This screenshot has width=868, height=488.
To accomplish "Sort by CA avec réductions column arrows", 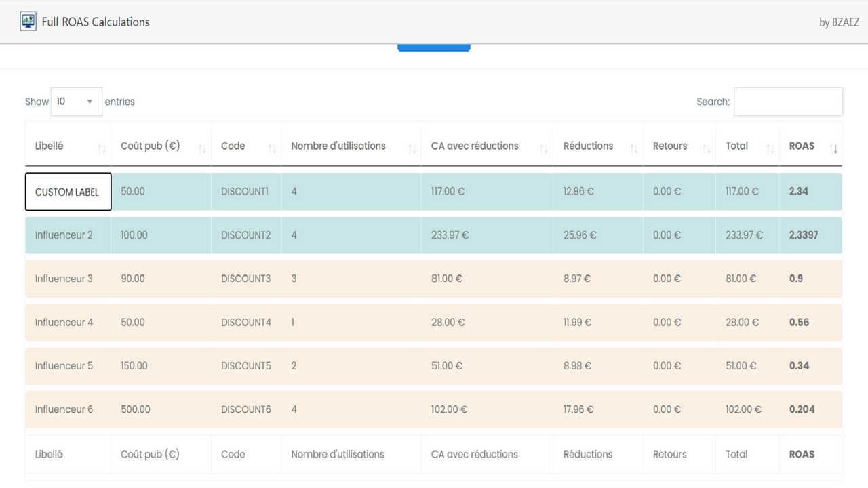I will click(543, 149).
